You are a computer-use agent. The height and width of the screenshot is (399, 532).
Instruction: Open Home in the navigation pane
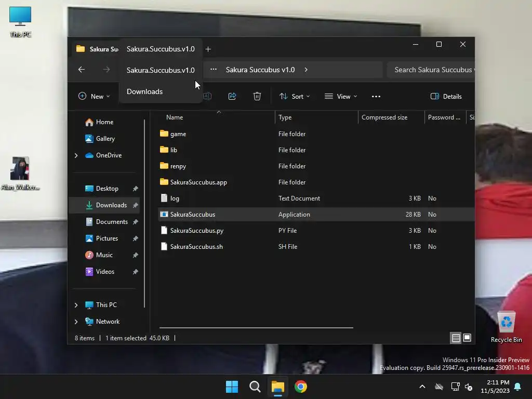point(104,122)
